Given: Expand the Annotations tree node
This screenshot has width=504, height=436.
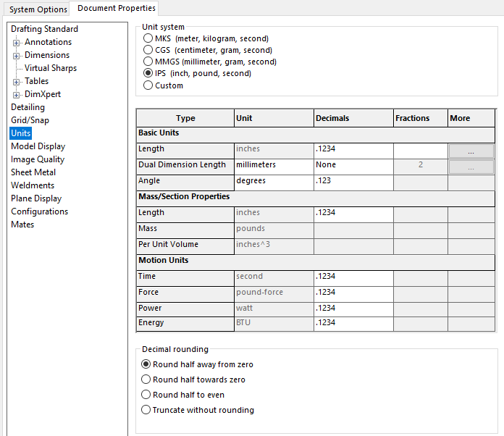Looking at the screenshot, I should pos(16,43).
